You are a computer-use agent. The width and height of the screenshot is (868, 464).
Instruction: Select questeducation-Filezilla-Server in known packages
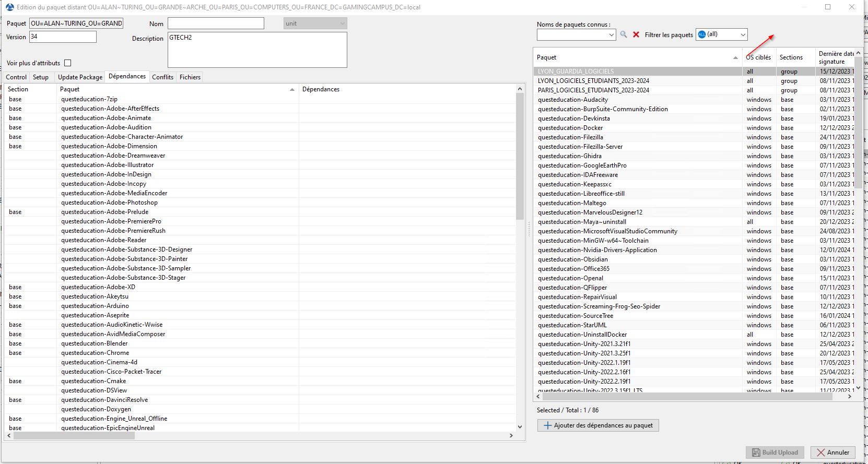coord(694,147)
